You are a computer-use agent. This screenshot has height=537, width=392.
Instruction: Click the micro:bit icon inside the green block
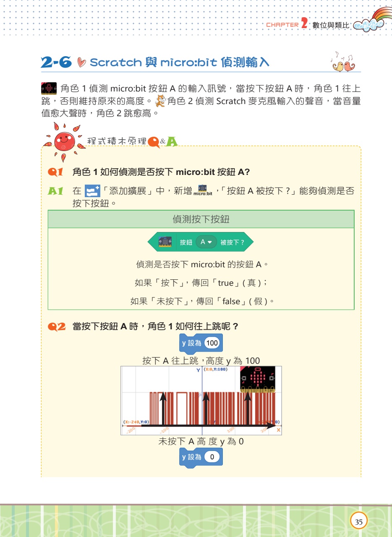click(165, 242)
